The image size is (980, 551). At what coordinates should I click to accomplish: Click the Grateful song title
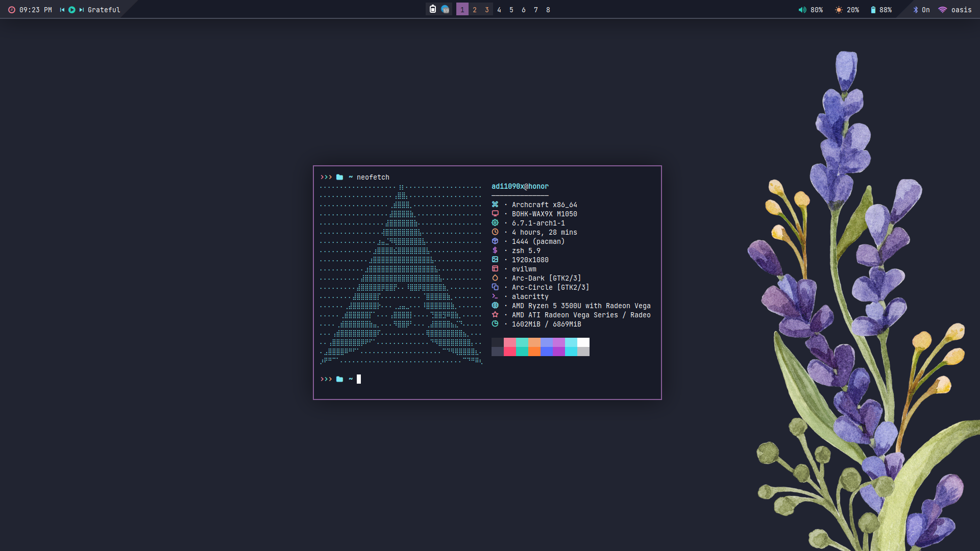click(104, 10)
